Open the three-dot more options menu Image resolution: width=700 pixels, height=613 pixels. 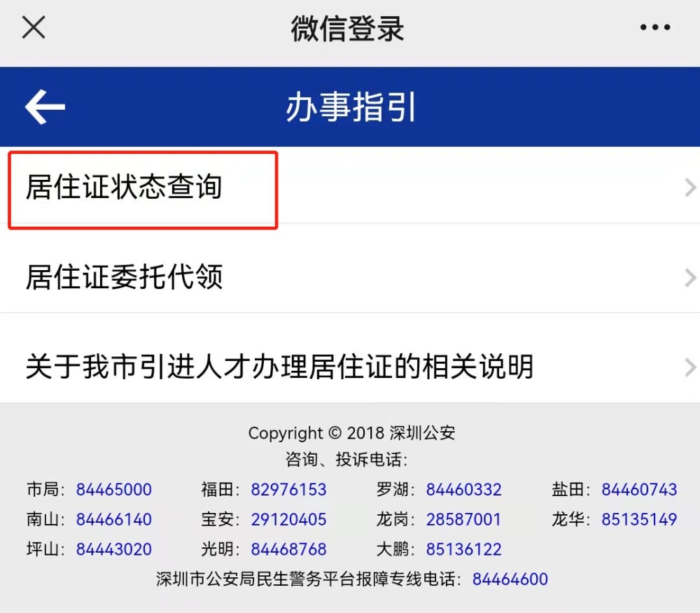(654, 27)
